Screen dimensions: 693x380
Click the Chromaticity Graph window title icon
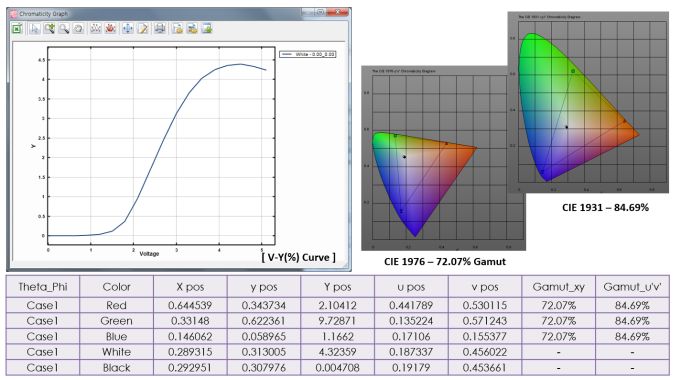[14, 14]
